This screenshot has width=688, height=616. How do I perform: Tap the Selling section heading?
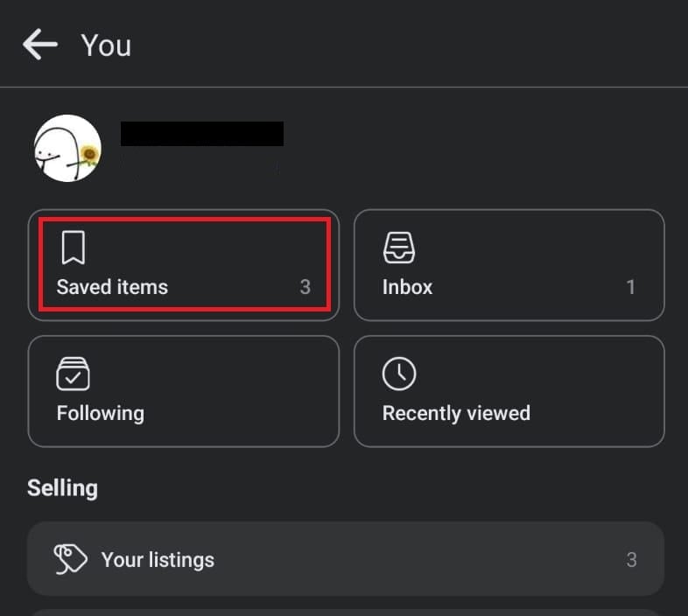pyautogui.click(x=62, y=488)
